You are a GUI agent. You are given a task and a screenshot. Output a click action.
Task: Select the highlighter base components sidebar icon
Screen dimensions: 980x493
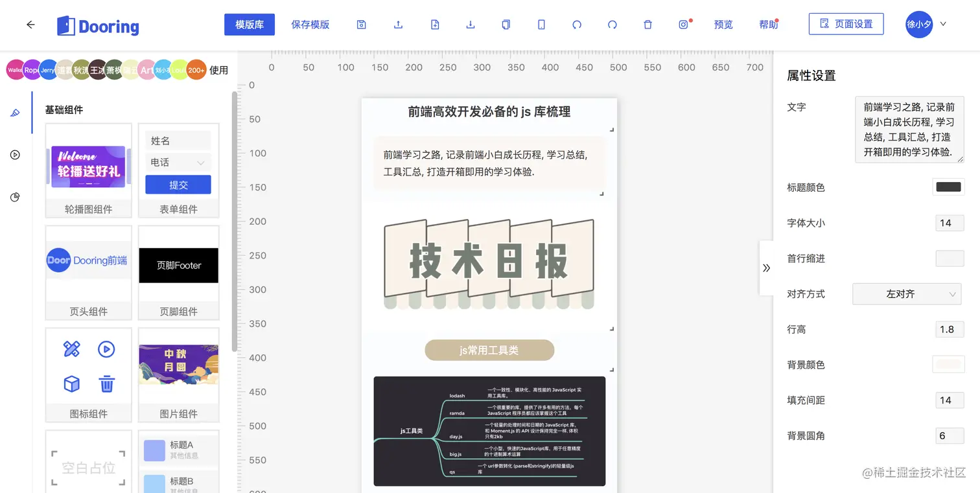click(x=16, y=113)
